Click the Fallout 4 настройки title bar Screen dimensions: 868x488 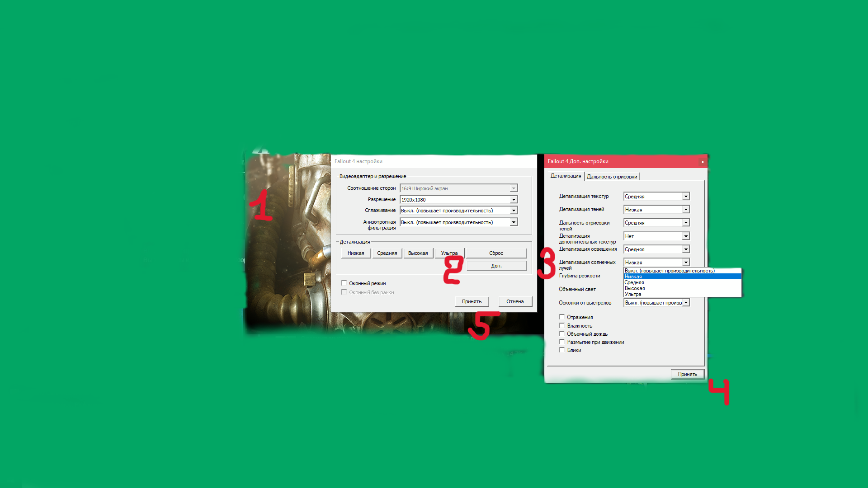(434, 161)
